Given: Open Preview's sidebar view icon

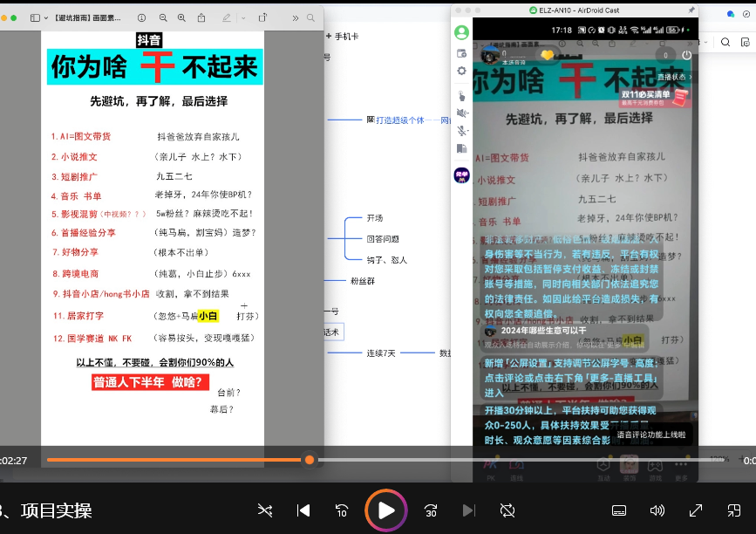Looking at the screenshot, I should pos(35,17).
